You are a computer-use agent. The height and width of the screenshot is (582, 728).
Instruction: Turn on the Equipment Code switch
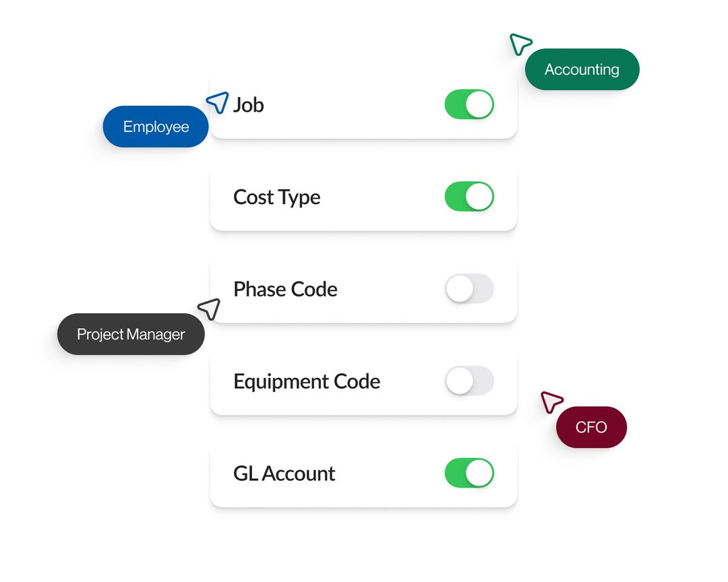[x=469, y=381]
